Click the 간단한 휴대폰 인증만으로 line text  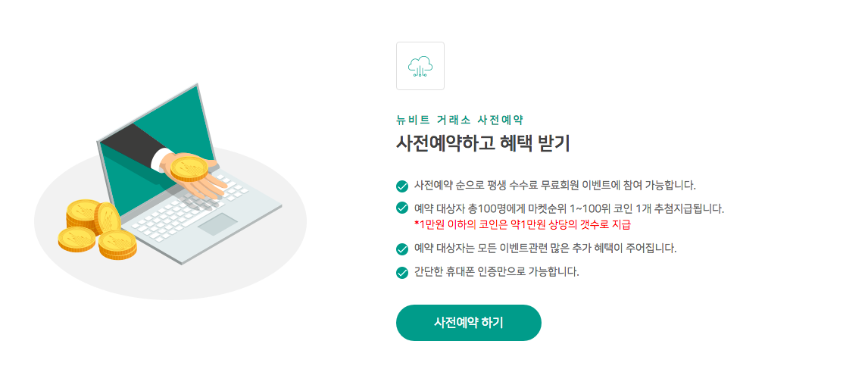[x=496, y=271]
